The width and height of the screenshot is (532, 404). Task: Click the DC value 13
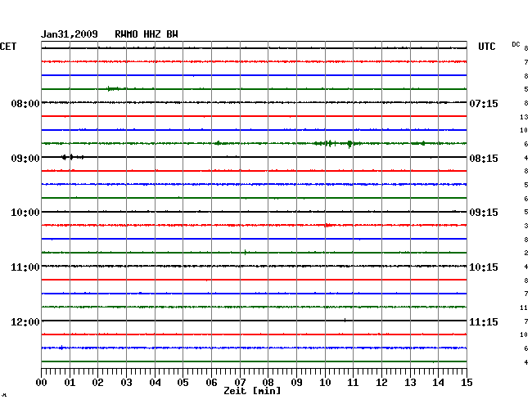click(x=524, y=117)
